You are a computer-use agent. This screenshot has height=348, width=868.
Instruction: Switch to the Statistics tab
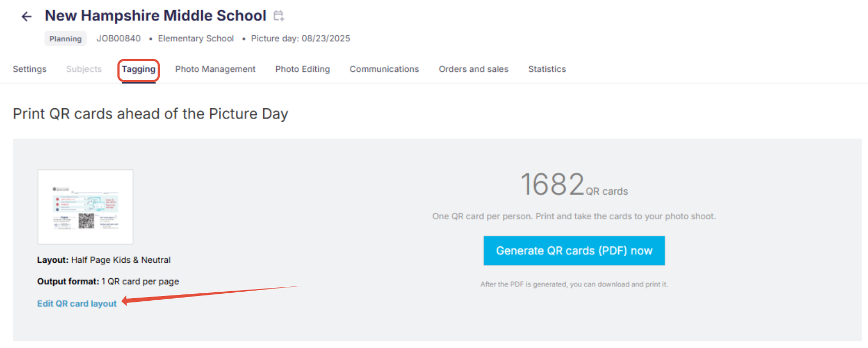click(x=547, y=69)
